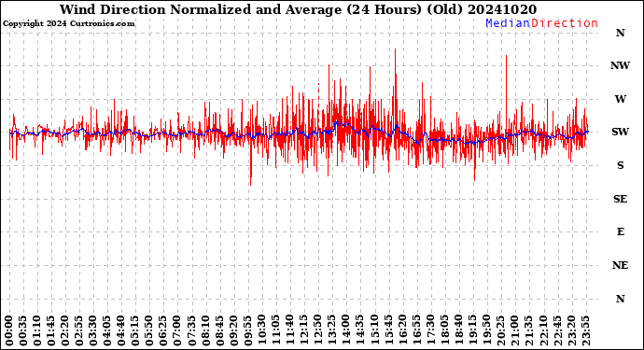Click the 17:30 time label
This screenshot has width=644, height=350.
[431, 330]
